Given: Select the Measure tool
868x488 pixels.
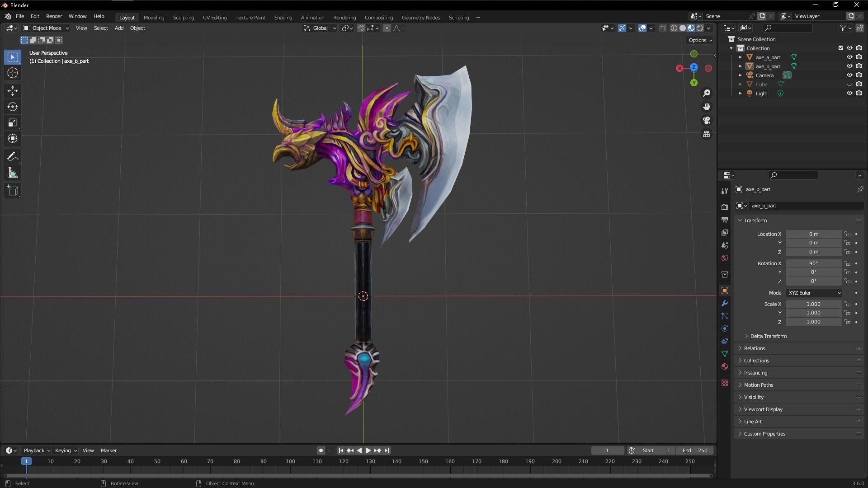Looking at the screenshot, I should point(13,173).
